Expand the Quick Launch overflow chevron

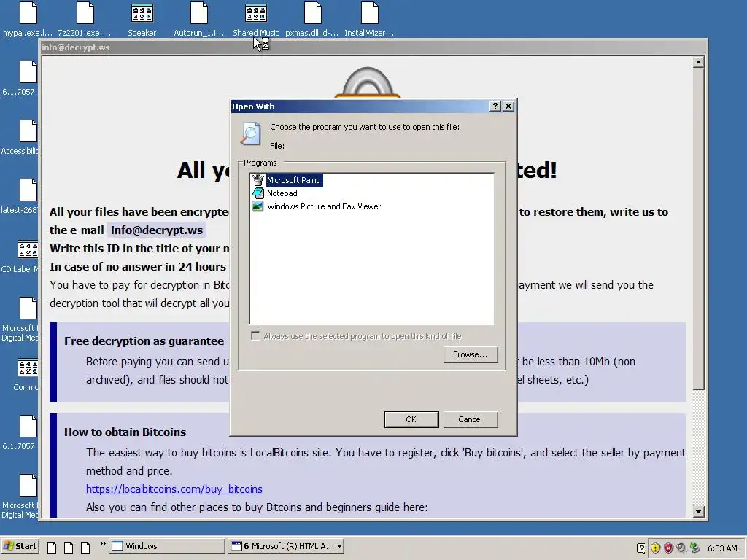click(102, 544)
